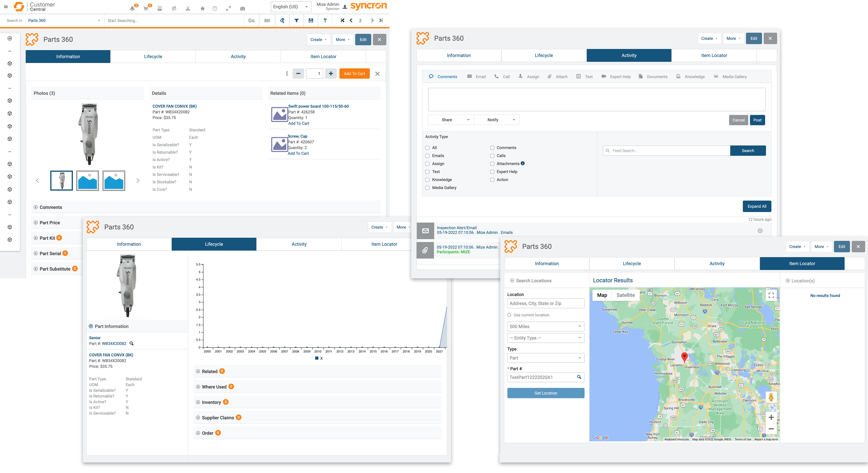This screenshot has height=473, width=868.
Task: Open the Notify dropdown
Action: 497,120
